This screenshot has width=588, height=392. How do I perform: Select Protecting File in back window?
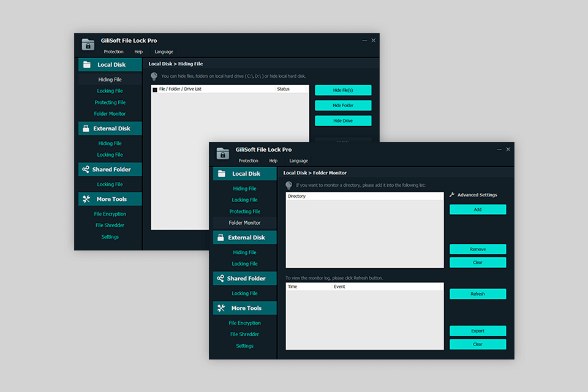tap(110, 102)
